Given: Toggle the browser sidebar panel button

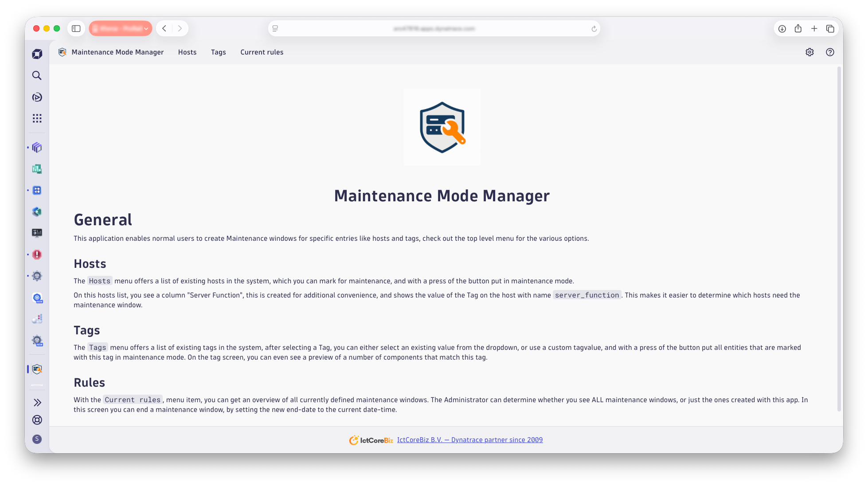Looking at the screenshot, I should coord(76,28).
